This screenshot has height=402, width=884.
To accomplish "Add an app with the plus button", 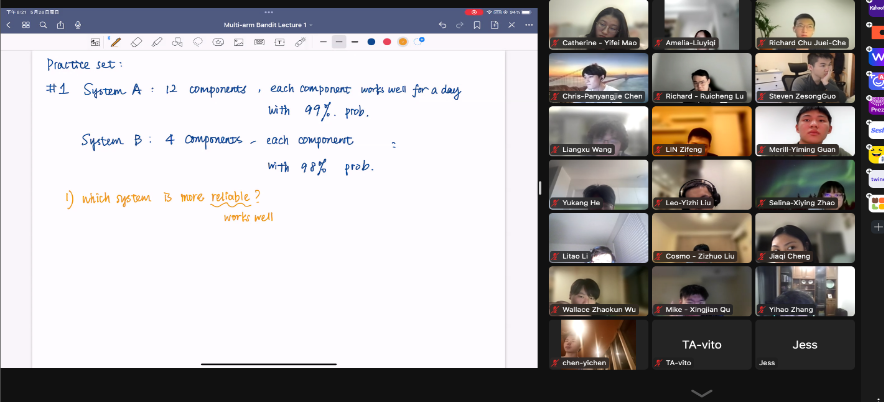I will [x=876, y=227].
